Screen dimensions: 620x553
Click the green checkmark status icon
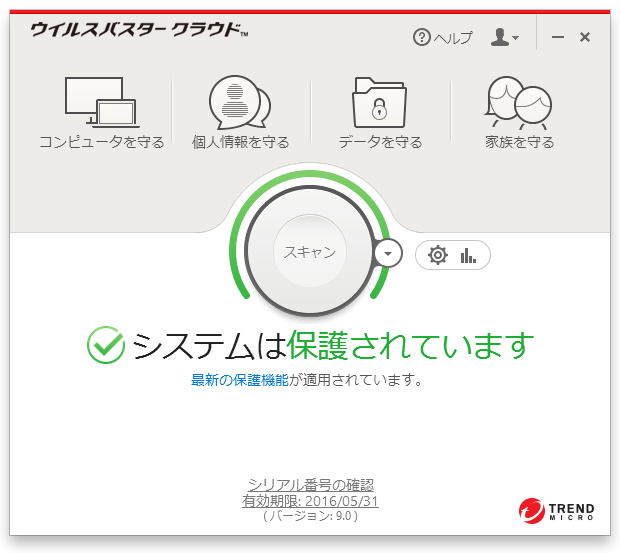(x=105, y=345)
